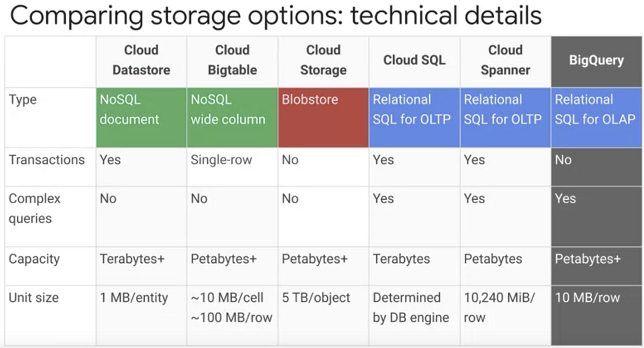The image size is (644, 348).
Task: Click the slide title text
Action: (x=276, y=16)
